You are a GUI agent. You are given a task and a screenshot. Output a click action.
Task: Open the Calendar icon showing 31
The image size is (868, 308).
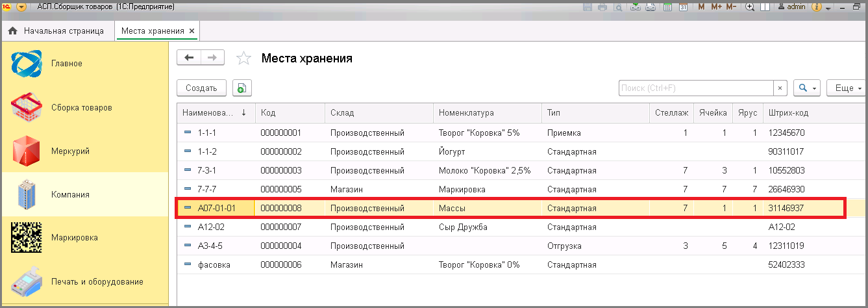(x=683, y=7)
